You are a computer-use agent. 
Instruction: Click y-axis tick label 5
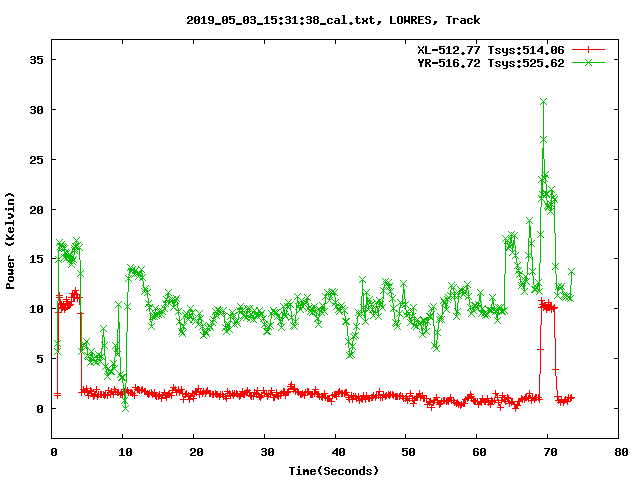click(40, 359)
